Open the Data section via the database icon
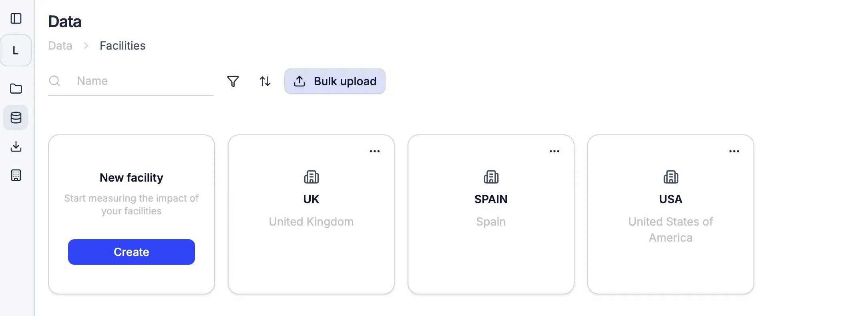This screenshot has width=868, height=316. coord(16,117)
